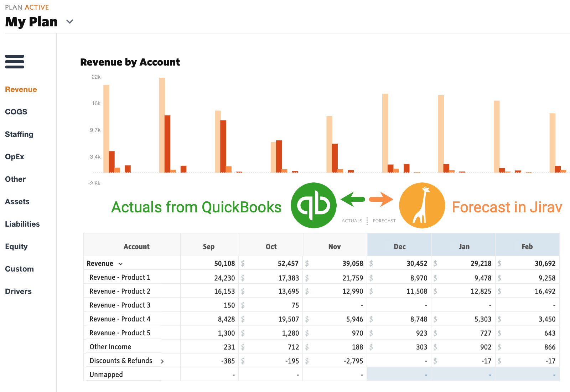Screen dimensions: 570x392
Task: Click the orange right-pointing arrow
Action: [381, 199]
